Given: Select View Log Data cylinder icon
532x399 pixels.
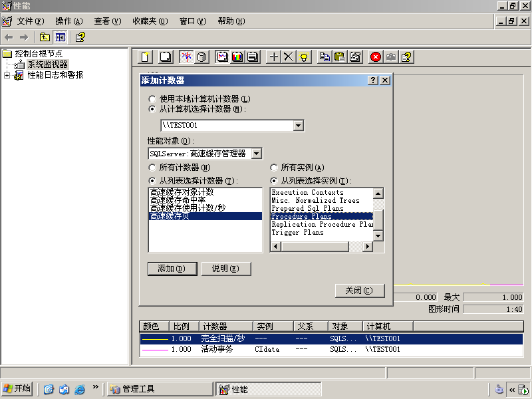Looking at the screenshot, I should [x=201, y=57].
